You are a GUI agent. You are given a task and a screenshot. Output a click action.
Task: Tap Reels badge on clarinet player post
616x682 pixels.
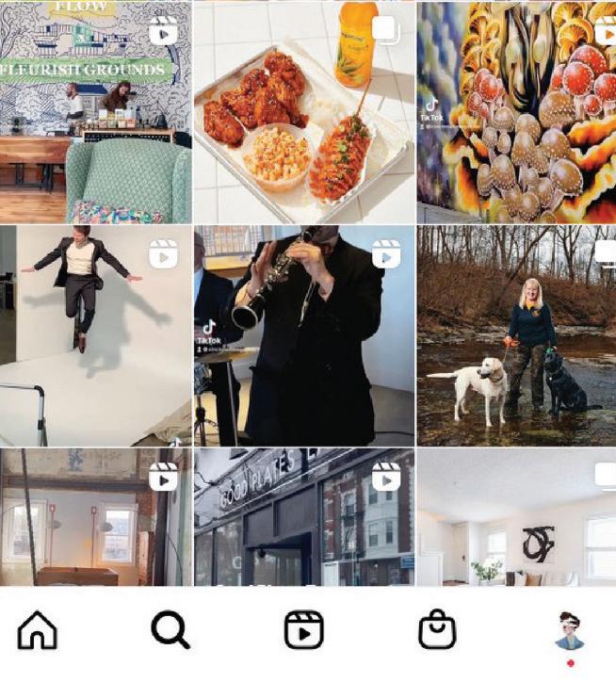386,253
